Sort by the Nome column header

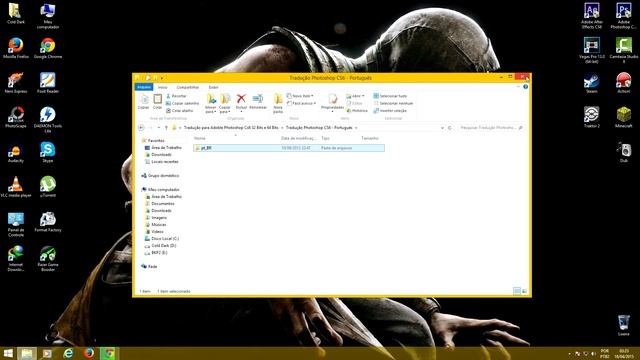(200, 138)
